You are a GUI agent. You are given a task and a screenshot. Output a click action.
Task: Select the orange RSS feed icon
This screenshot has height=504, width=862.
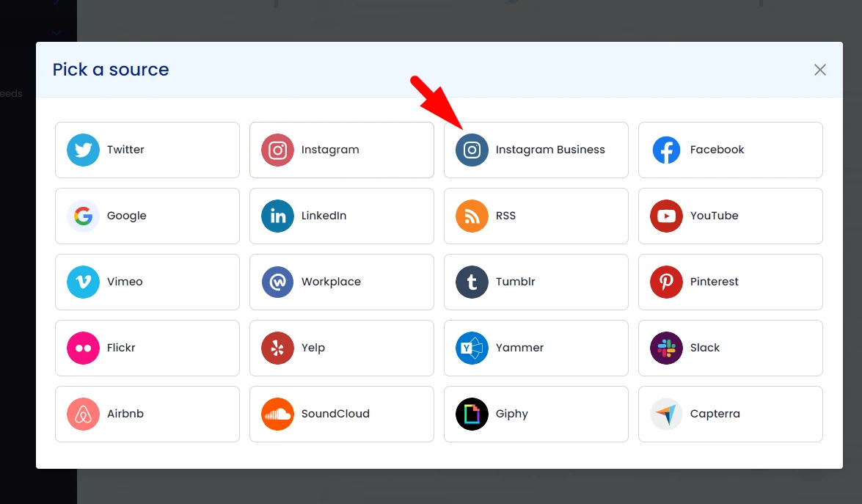tap(472, 216)
